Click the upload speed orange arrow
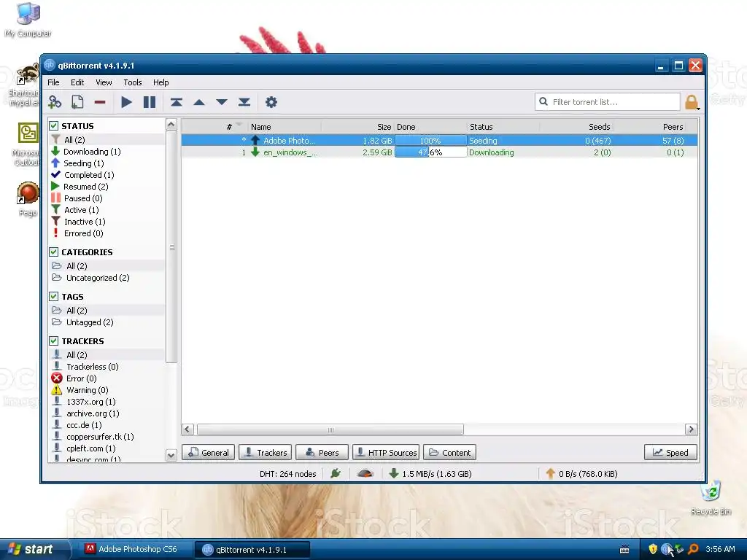747x560 pixels. click(x=550, y=473)
